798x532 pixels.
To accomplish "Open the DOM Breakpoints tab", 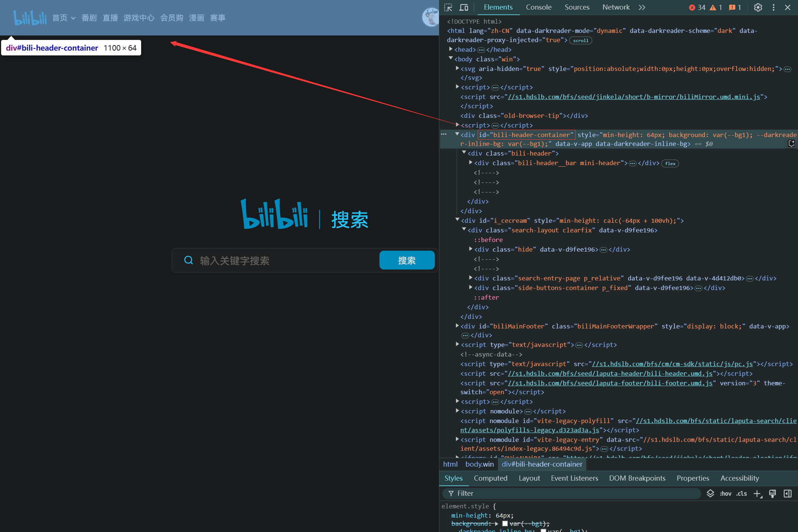I will tap(637, 478).
